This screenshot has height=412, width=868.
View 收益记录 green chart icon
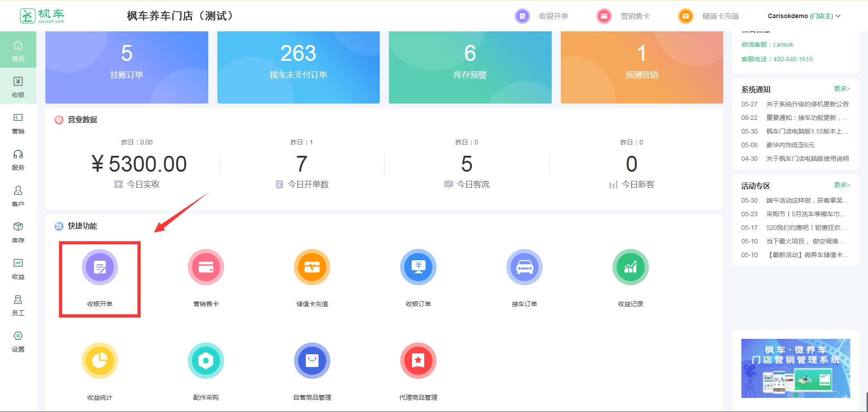[631, 267]
